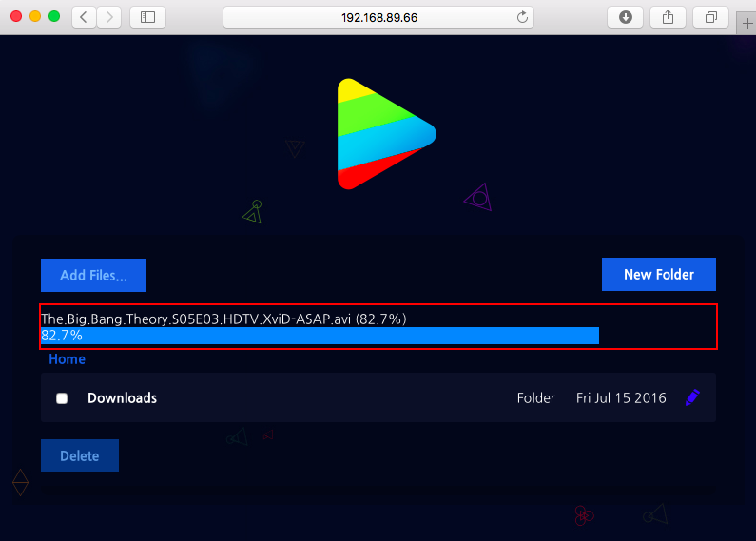Show all tabs with the overview icon
The width and height of the screenshot is (756, 541).
pos(710,17)
